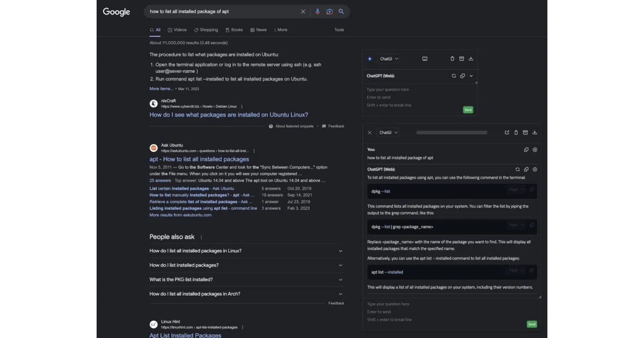The width and height of the screenshot is (644, 338).
Task: Open three-dot menu next to nixCraft result
Action: [242, 106]
